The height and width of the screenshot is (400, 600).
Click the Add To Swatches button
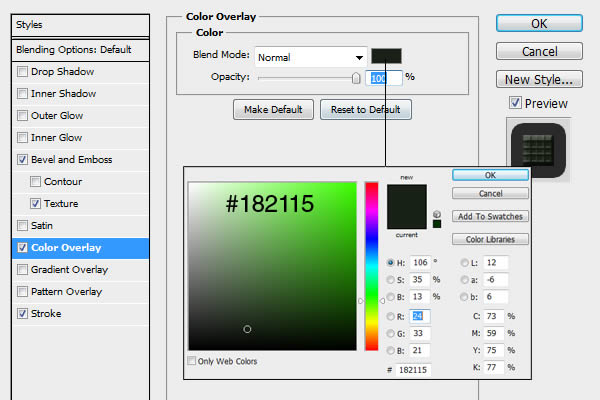(490, 216)
